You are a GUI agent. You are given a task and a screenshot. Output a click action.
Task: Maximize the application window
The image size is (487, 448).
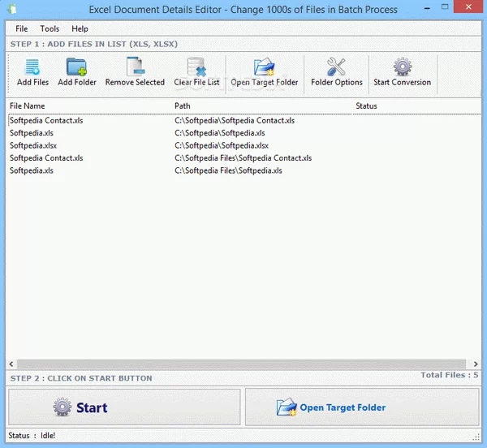(445, 6)
